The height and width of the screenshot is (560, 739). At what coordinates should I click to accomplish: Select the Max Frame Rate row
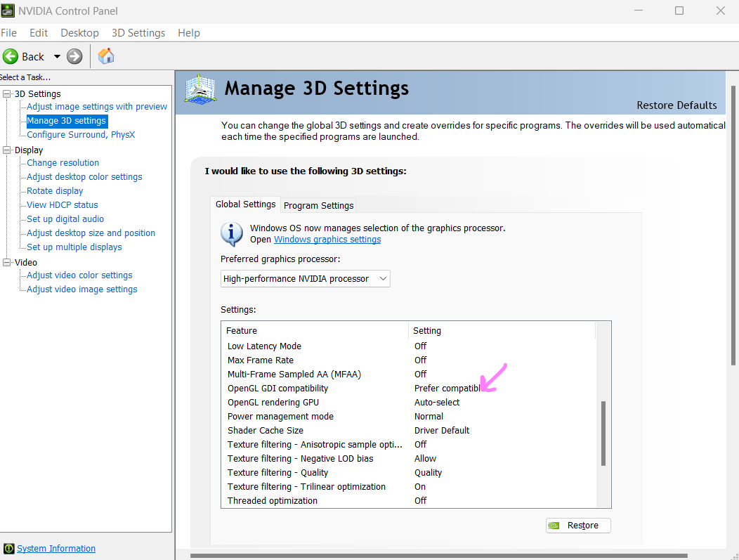coord(409,360)
